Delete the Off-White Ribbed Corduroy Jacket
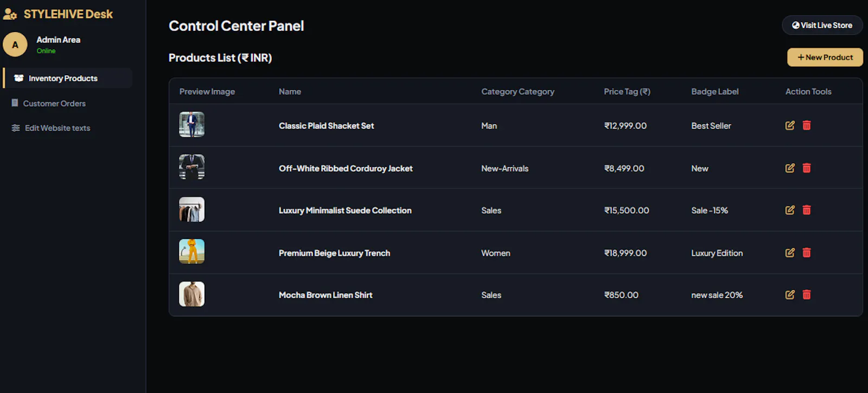 [807, 168]
